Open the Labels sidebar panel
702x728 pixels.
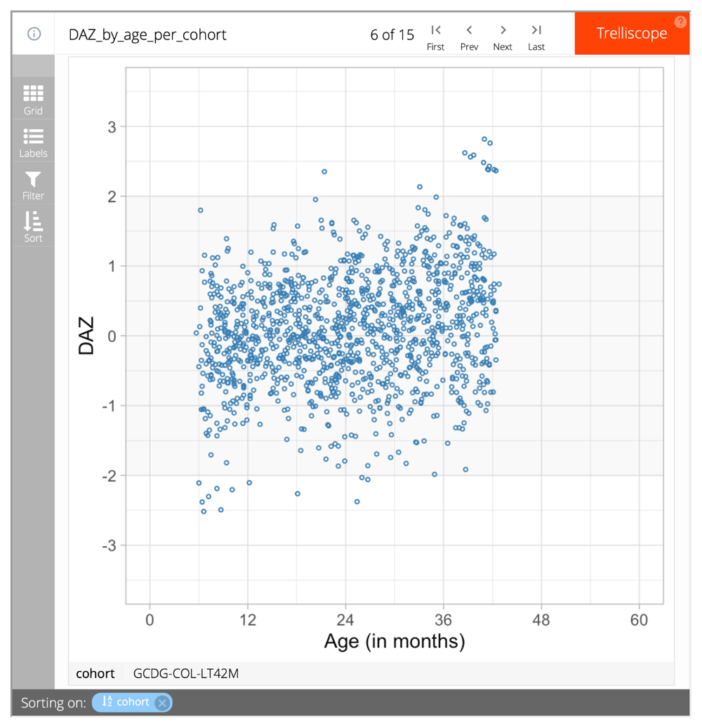[33, 142]
